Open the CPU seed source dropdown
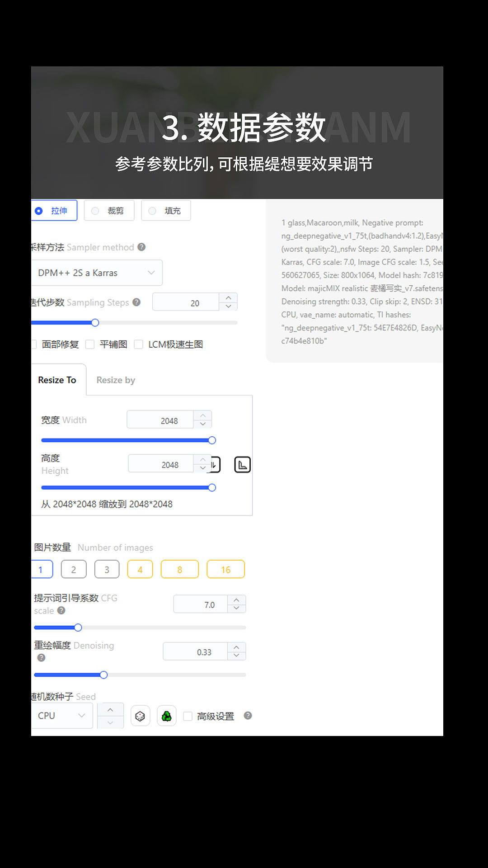 pyautogui.click(x=62, y=716)
